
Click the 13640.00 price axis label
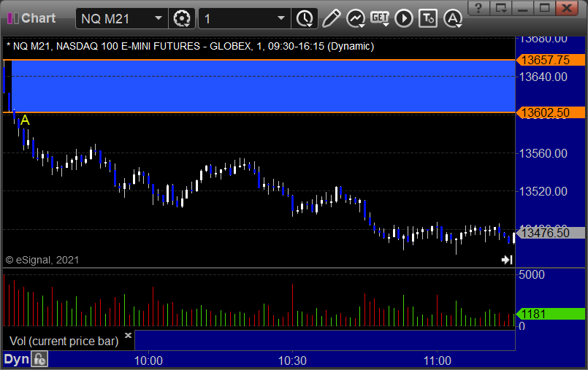tap(543, 77)
